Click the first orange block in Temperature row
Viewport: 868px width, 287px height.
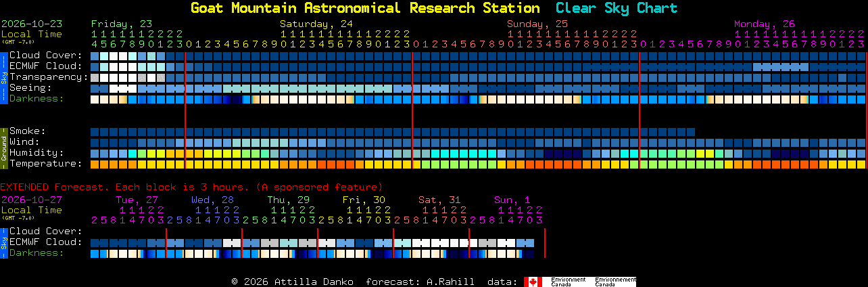tap(95, 164)
